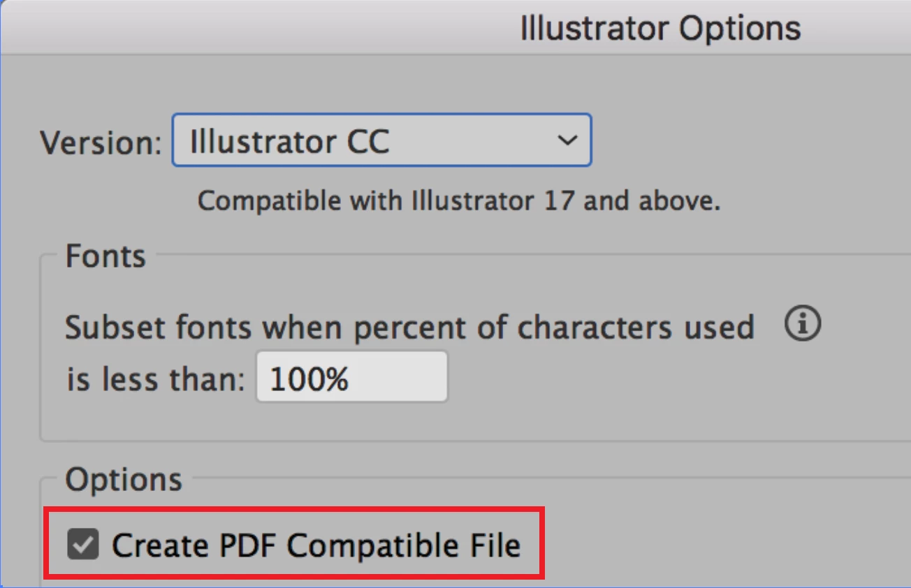This screenshot has height=588, width=911.
Task: Click the text Compatible with Illustrator 17 and above
Action: coord(458,201)
